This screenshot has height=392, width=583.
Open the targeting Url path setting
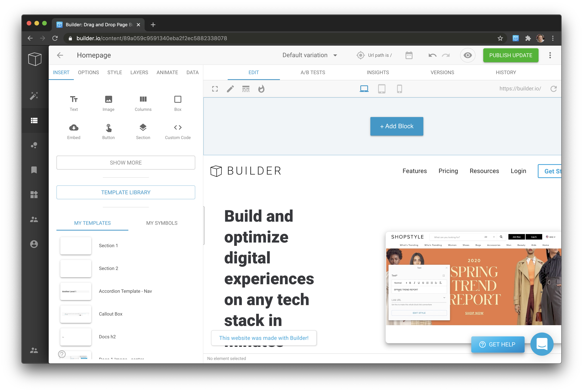375,55
